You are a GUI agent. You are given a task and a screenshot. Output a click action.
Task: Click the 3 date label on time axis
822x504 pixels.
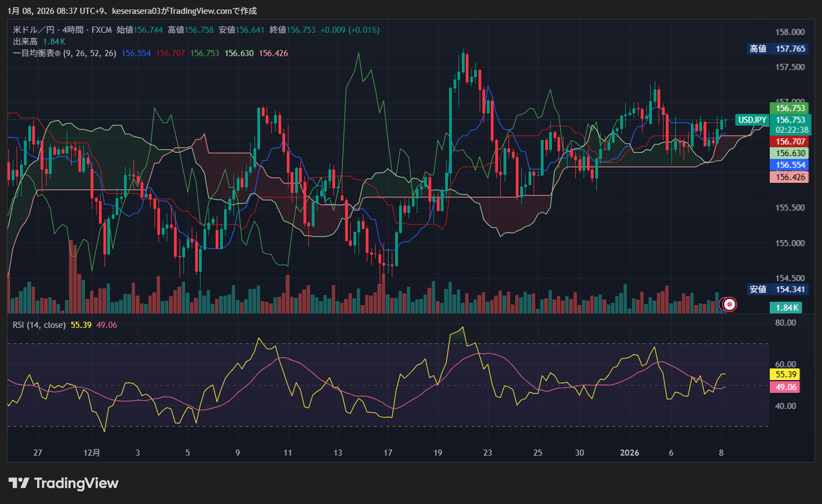point(137,453)
